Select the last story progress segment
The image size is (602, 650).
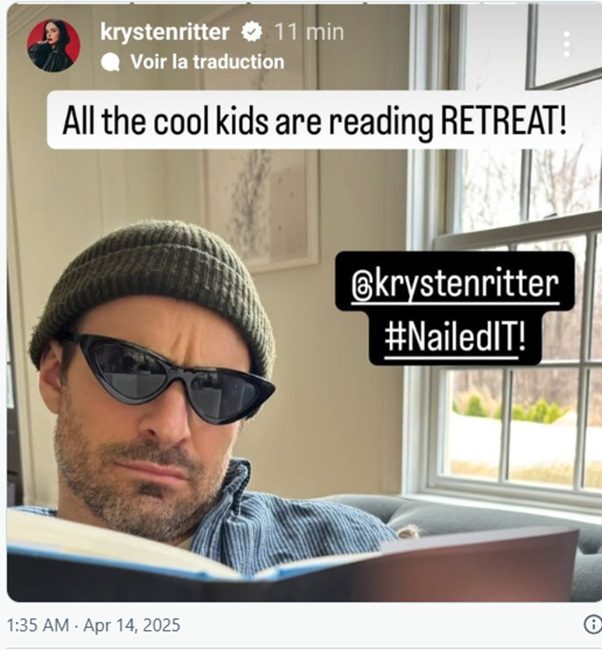click(x=542, y=3)
